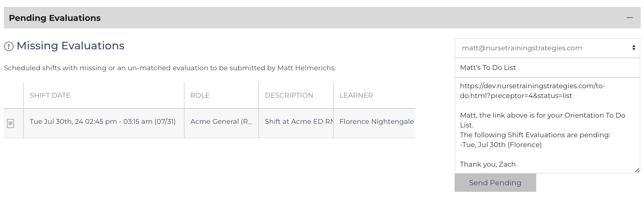This screenshot has width=644, height=198.
Task: Sort by the ROLE column header
Action: [200, 95]
